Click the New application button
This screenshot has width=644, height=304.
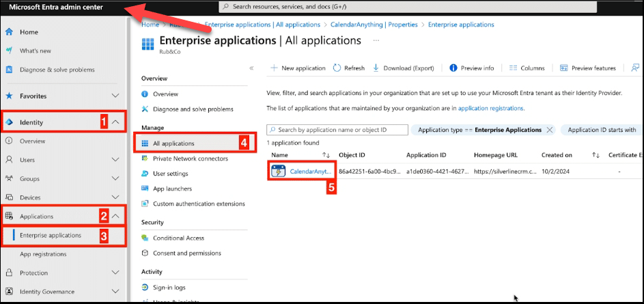tap(298, 68)
